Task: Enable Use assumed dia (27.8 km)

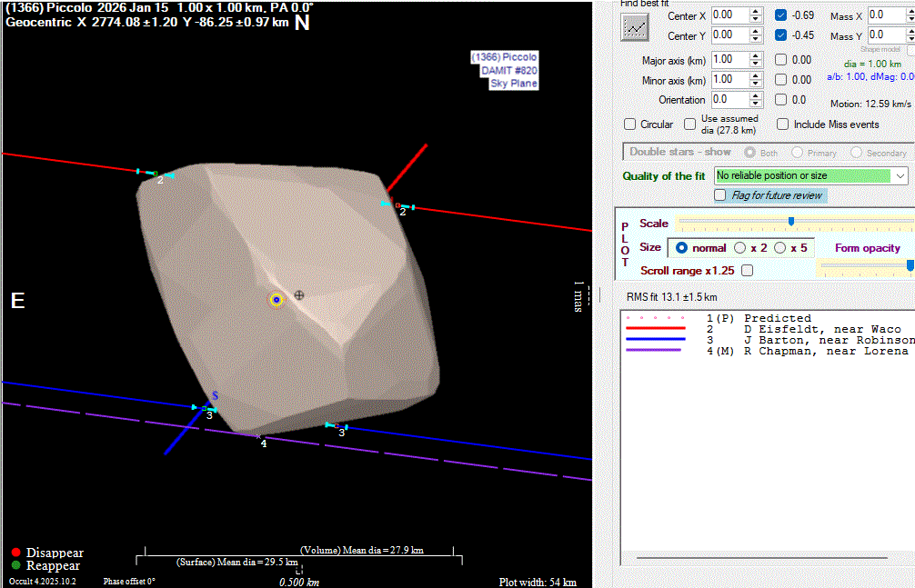Action: tap(690, 125)
